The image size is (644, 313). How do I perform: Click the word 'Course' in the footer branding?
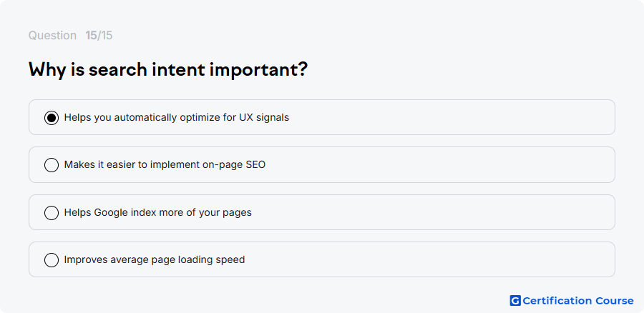pyautogui.click(x=615, y=301)
